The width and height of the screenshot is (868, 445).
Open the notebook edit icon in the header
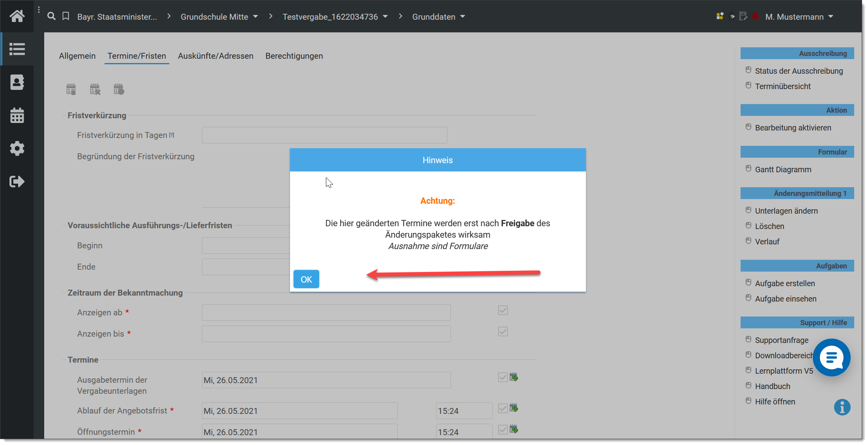(x=743, y=16)
